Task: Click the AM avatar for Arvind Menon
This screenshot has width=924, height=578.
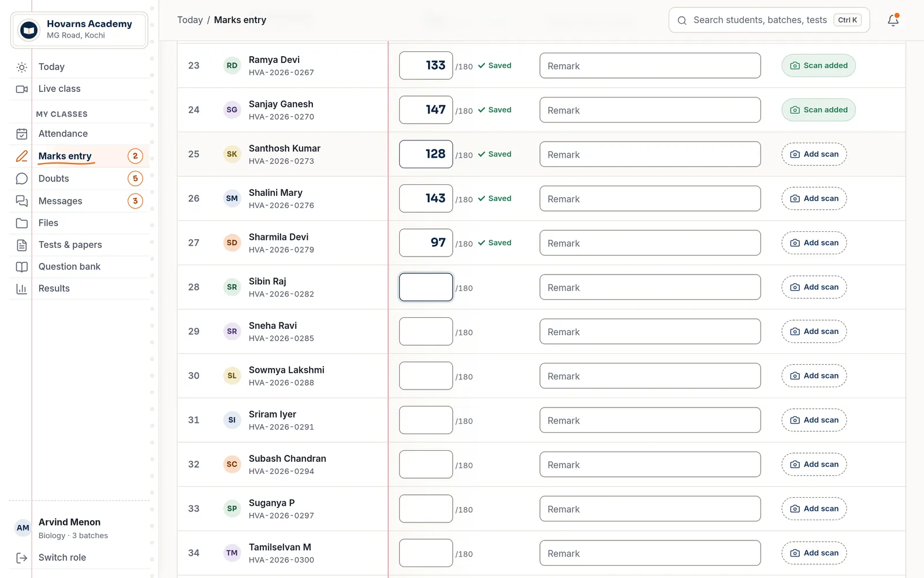Action: click(x=23, y=528)
